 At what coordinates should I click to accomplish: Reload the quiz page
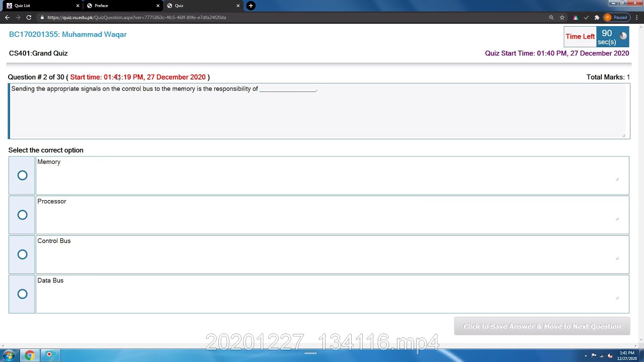coord(29,18)
